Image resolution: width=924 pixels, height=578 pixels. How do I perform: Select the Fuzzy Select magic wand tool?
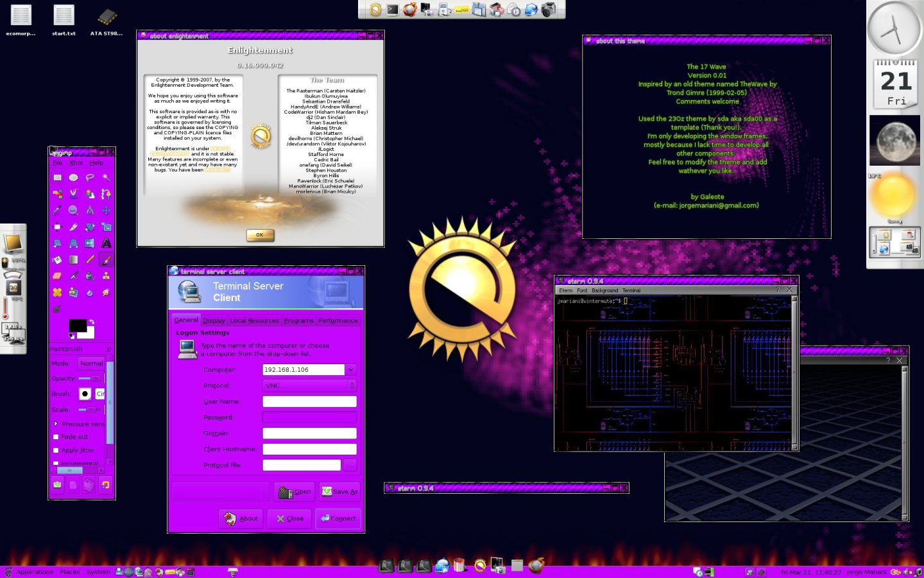(x=106, y=177)
